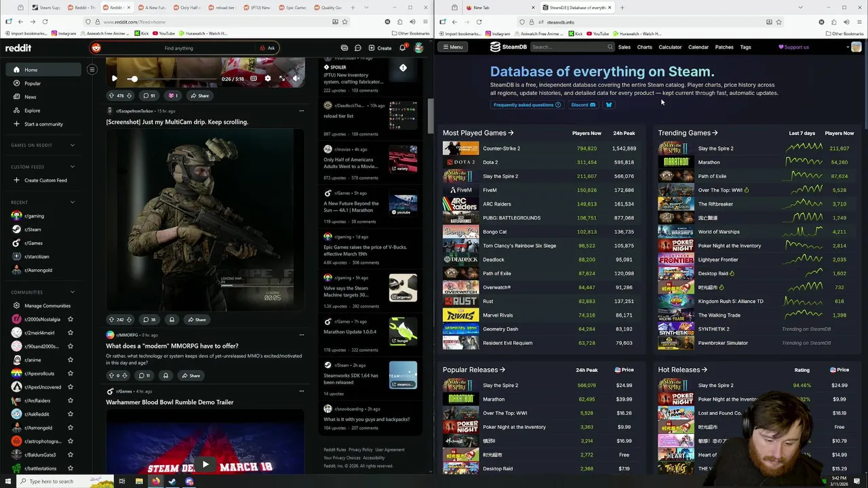868x488 pixels.
Task: Favorite r/AskReddit with star
Action: click(x=70, y=414)
